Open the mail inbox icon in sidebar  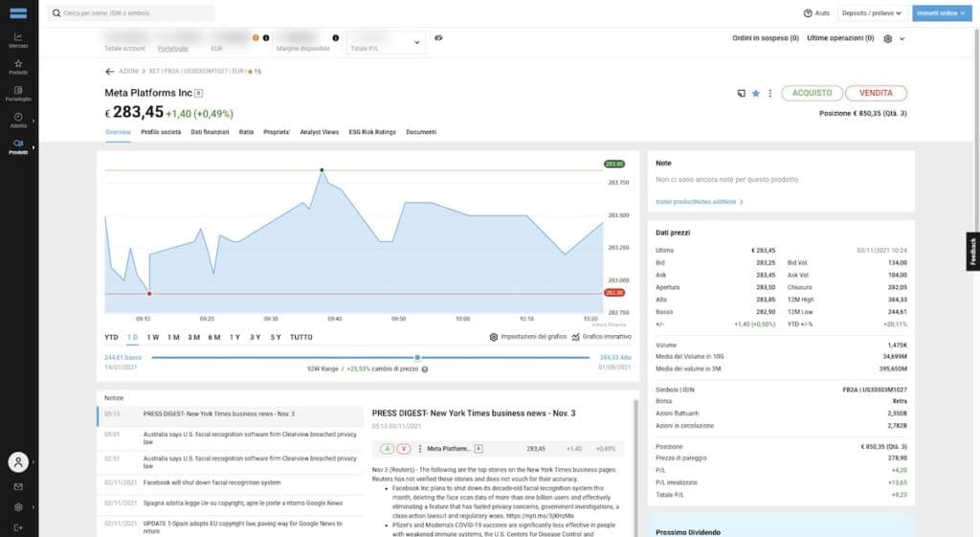18,487
